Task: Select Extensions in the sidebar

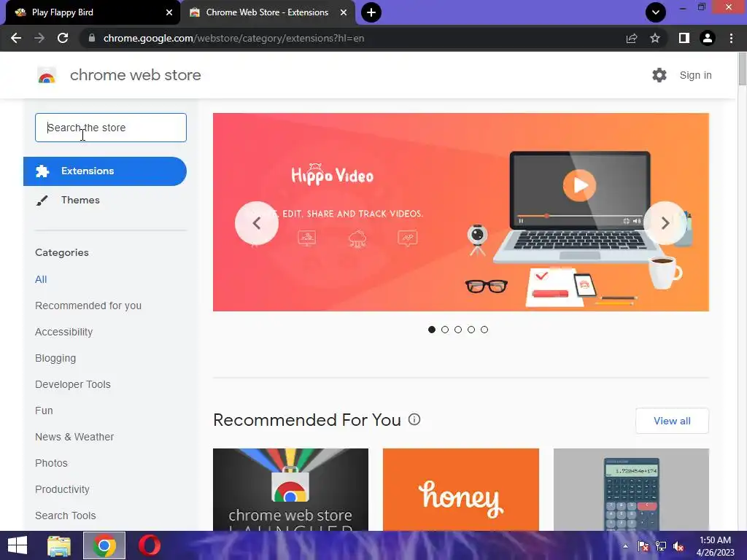Action: coord(105,171)
